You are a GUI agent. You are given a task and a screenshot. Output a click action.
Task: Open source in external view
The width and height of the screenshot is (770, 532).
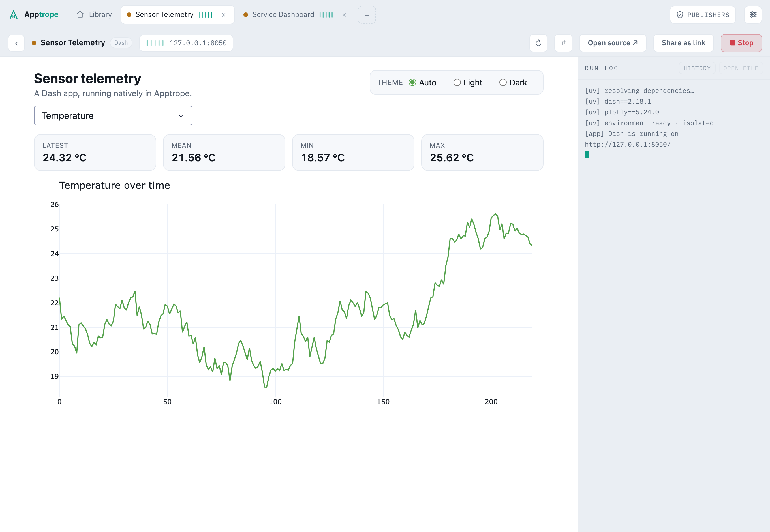coord(613,43)
